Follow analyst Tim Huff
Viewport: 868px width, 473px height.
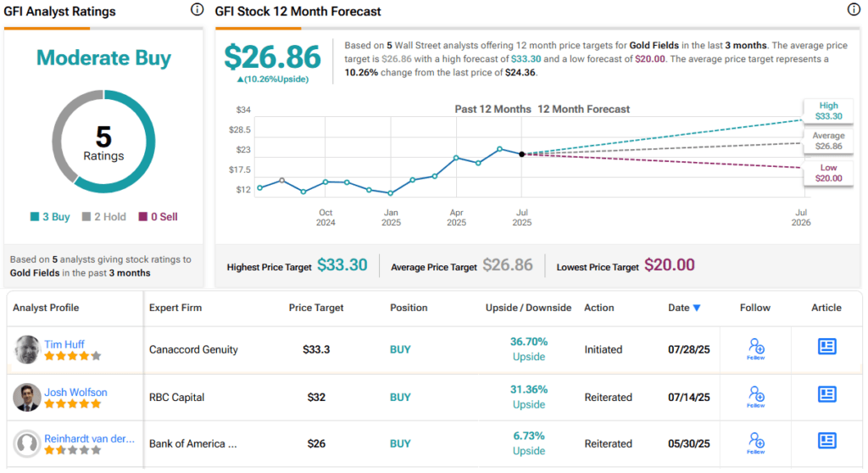(x=756, y=349)
